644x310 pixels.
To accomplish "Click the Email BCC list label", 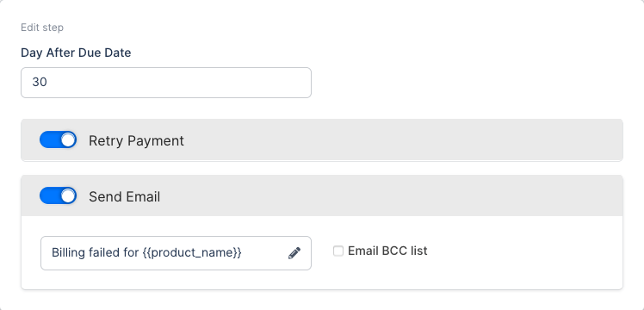I will pyautogui.click(x=387, y=251).
